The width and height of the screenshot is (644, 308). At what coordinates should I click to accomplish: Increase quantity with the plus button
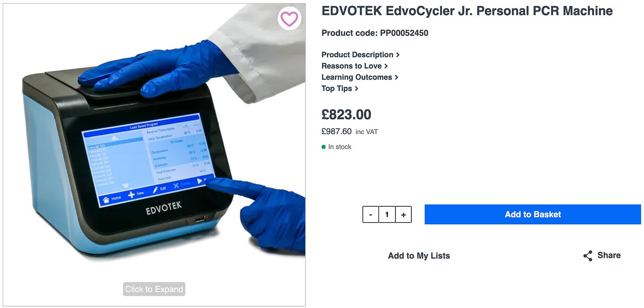pos(403,215)
